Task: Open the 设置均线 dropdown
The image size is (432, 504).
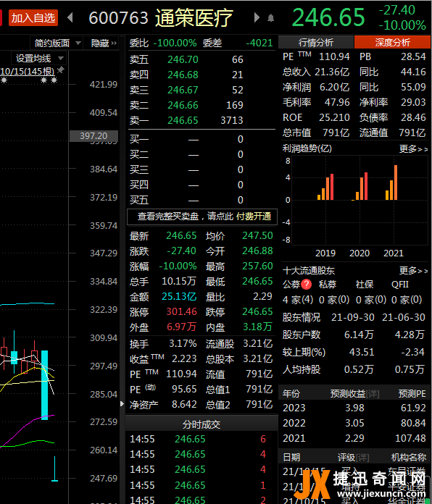Action: (39, 58)
